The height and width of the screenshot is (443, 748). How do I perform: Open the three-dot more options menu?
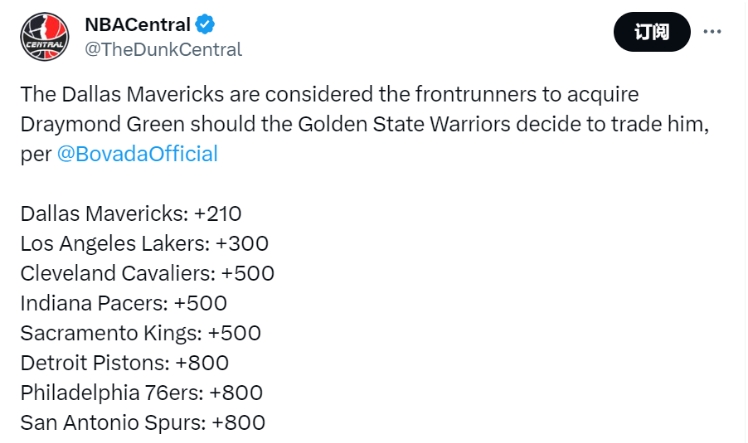pos(712,32)
